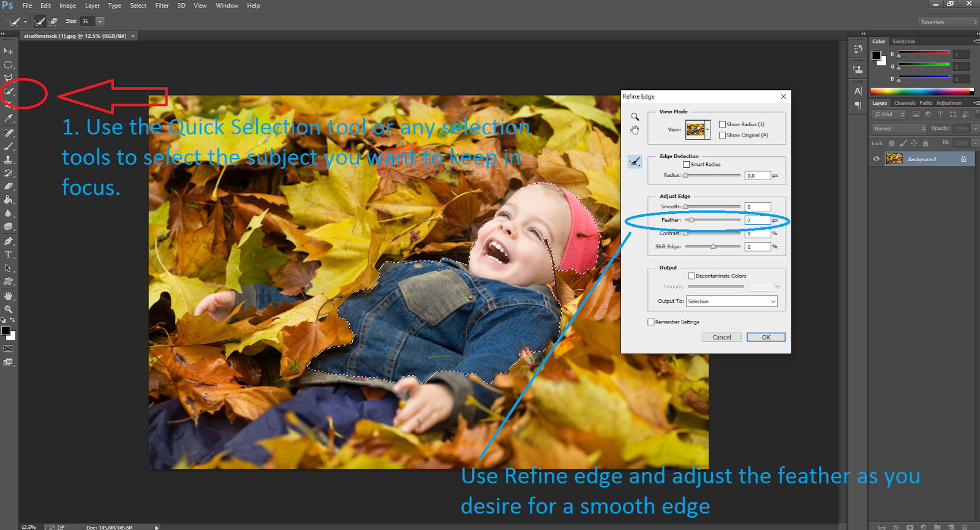Enable Smart Radius checkbox
980x530 pixels.
point(686,164)
